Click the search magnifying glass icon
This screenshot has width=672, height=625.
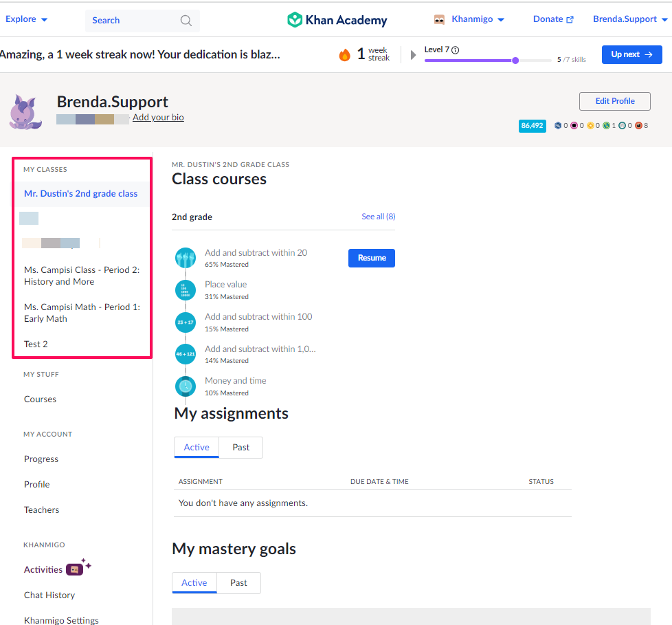point(186,21)
